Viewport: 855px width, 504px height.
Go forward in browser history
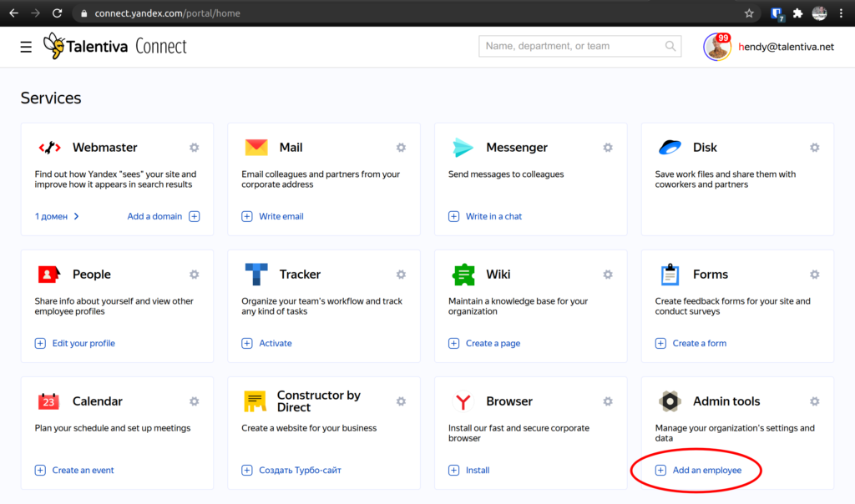tap(35, 13)
